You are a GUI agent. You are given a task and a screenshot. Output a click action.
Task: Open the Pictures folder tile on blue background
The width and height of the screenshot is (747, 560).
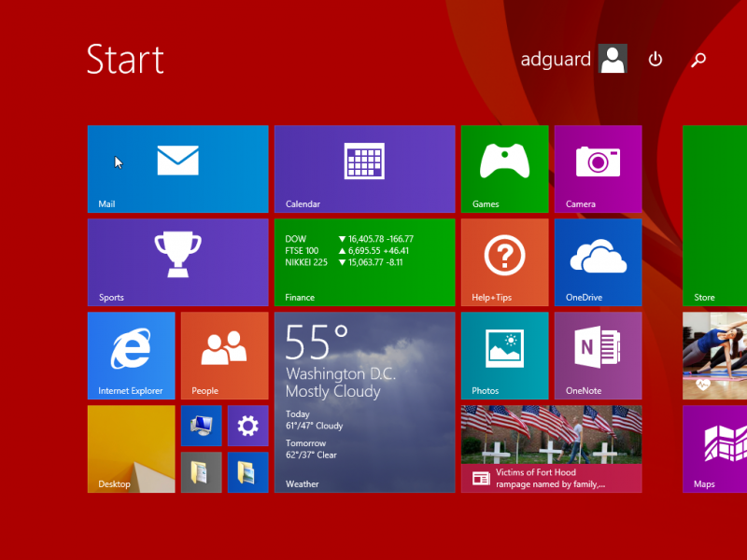click(x=247, y=472)
